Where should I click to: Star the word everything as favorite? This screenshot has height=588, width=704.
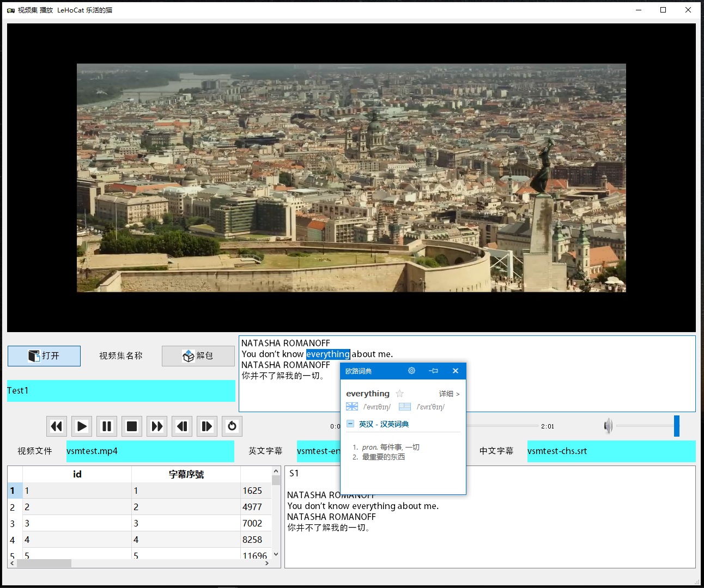click(x=399, y=394)
